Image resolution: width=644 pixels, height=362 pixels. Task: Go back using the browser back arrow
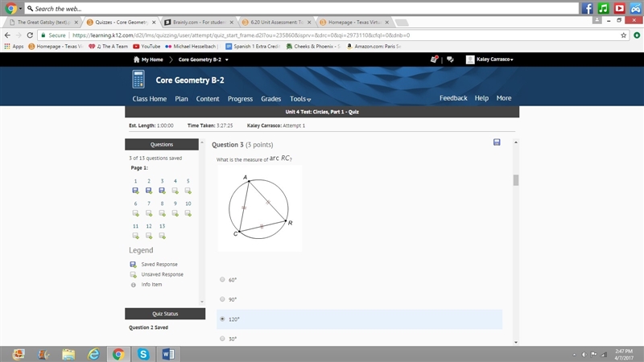pos(7,35)
